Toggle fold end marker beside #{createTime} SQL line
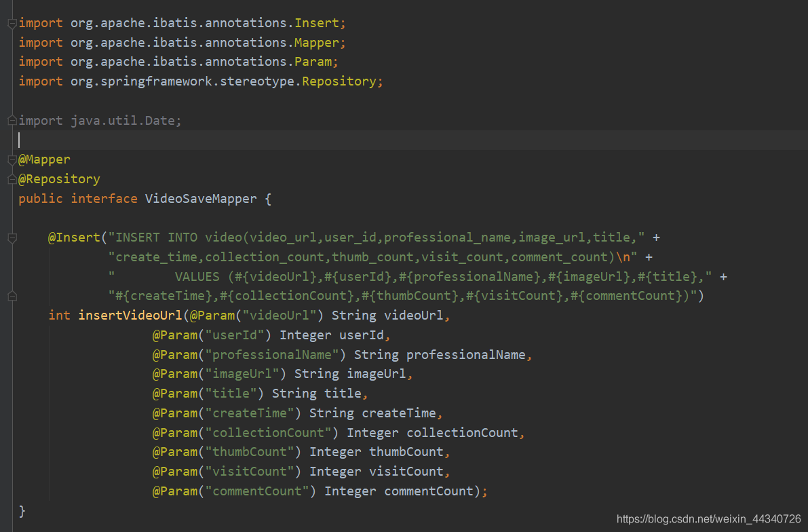808x532 pixels. pos(12,297)
